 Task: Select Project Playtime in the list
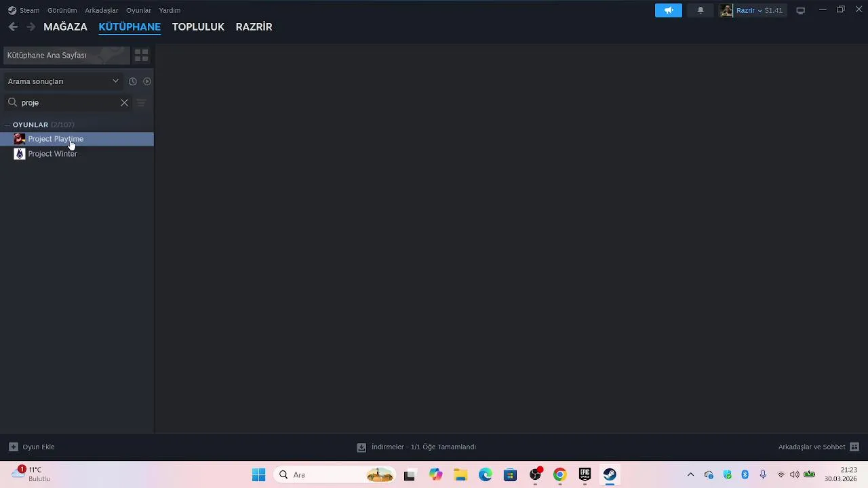coord(77,139)
